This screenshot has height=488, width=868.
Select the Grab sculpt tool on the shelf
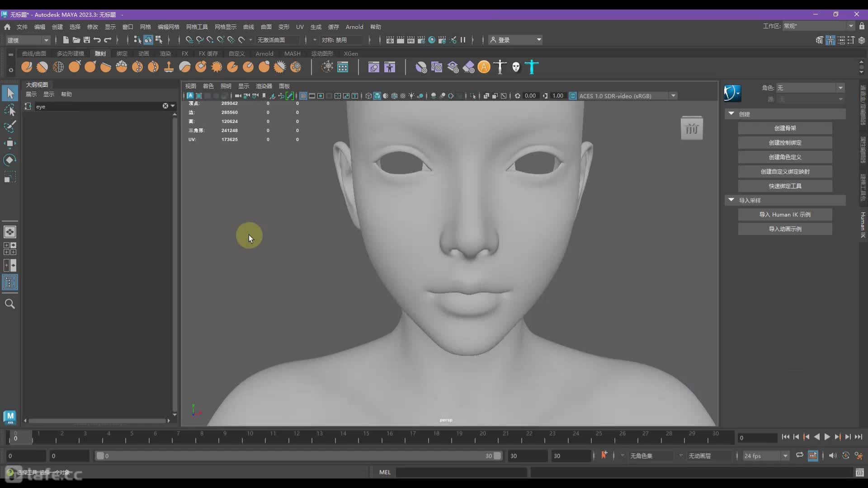pos(74,67)
